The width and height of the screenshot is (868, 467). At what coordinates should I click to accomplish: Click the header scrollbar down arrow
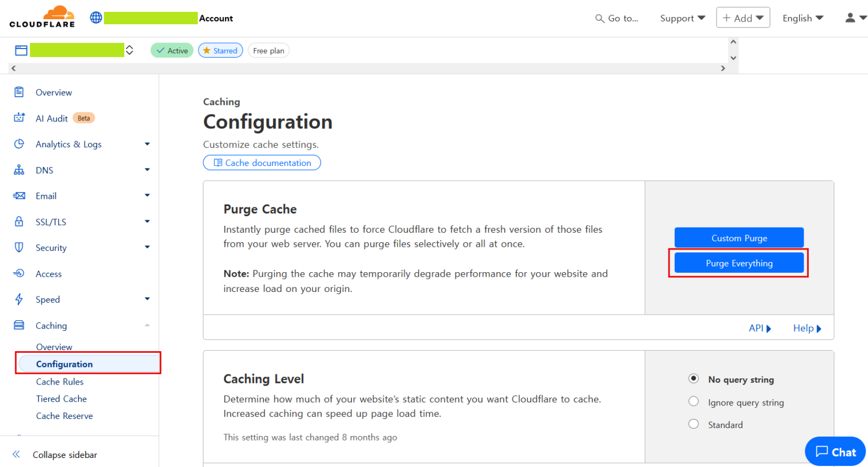733,58
